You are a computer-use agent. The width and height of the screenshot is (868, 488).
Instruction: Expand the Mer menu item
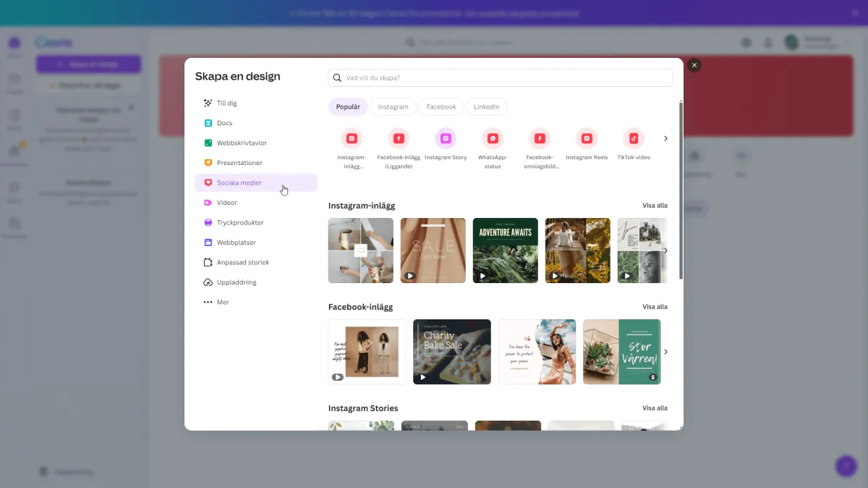coord(256,302)
